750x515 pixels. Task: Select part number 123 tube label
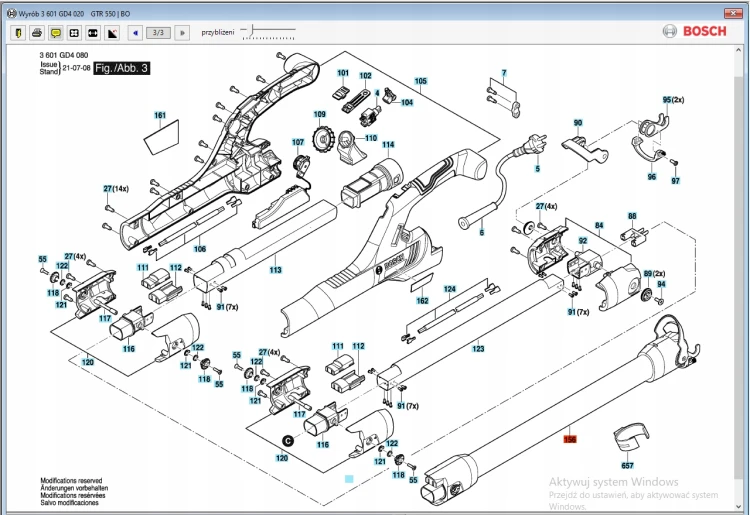pyautogui.click(x=478, y=349)
